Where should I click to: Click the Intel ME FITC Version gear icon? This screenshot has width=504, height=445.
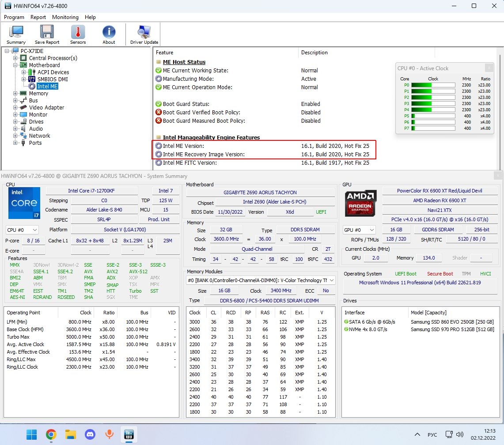(x=159, y=162)
